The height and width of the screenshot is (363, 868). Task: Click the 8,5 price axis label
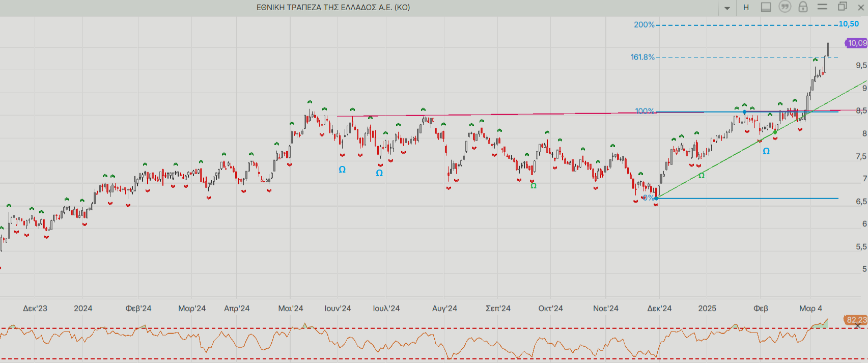point(861,110)
